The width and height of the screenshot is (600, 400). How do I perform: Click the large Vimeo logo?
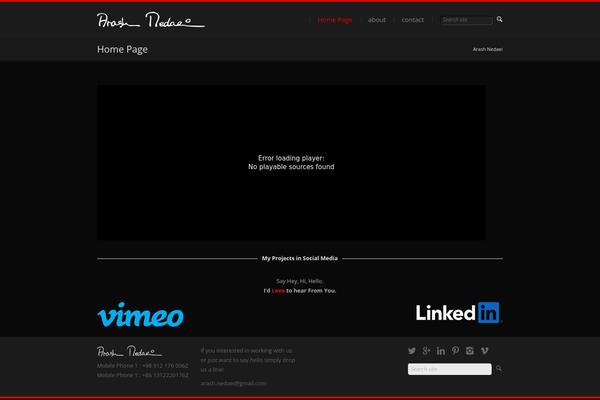(x=140, y=315)
